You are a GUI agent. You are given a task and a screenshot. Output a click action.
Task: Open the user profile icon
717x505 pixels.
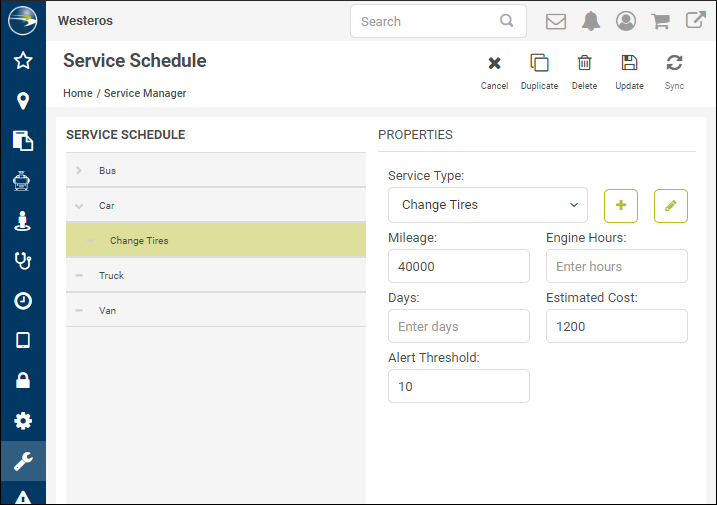[x=626, y=21]
